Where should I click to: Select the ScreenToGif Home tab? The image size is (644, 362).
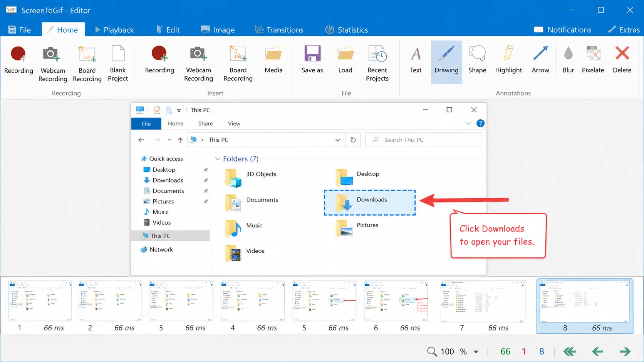[x=63, y=30]
